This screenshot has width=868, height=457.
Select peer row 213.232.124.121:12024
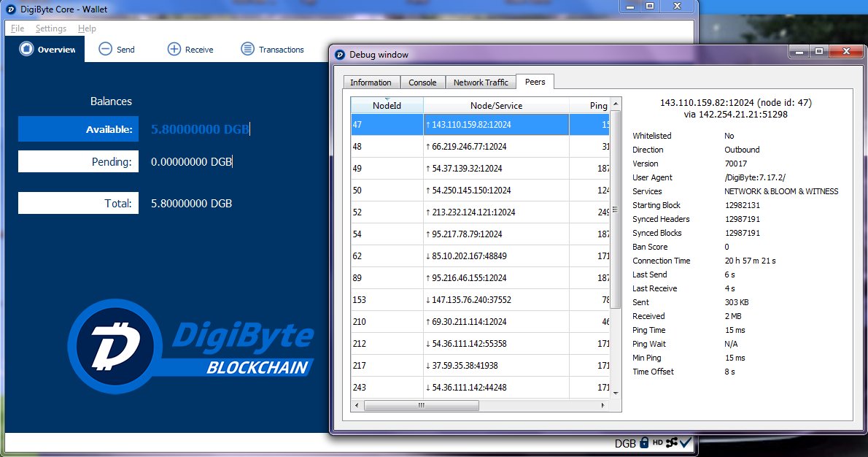coord(481,212)
